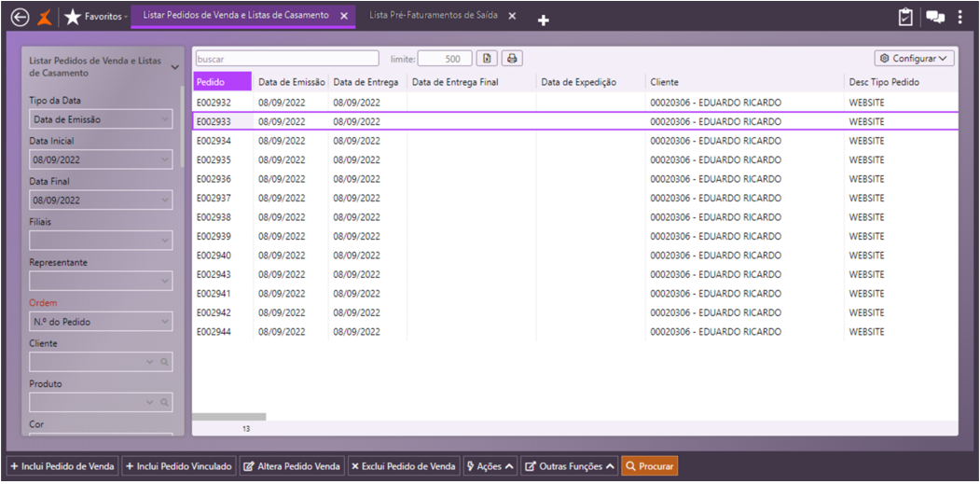Select order row E002935

coord(575,159)
